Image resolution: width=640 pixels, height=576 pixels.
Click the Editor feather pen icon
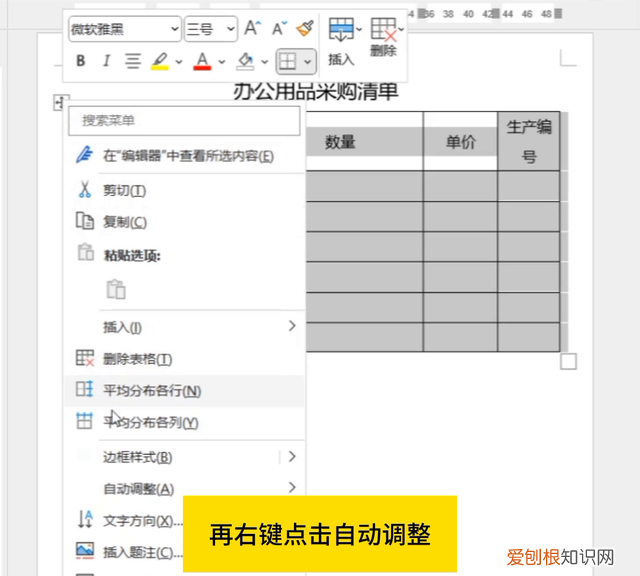[85, 155]
